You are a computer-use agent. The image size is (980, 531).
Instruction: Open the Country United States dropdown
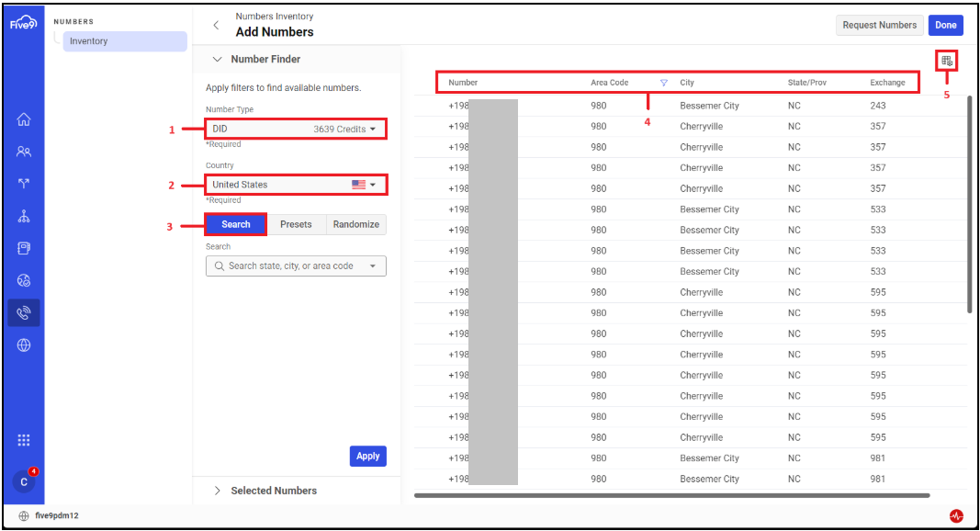pos(295,185)
